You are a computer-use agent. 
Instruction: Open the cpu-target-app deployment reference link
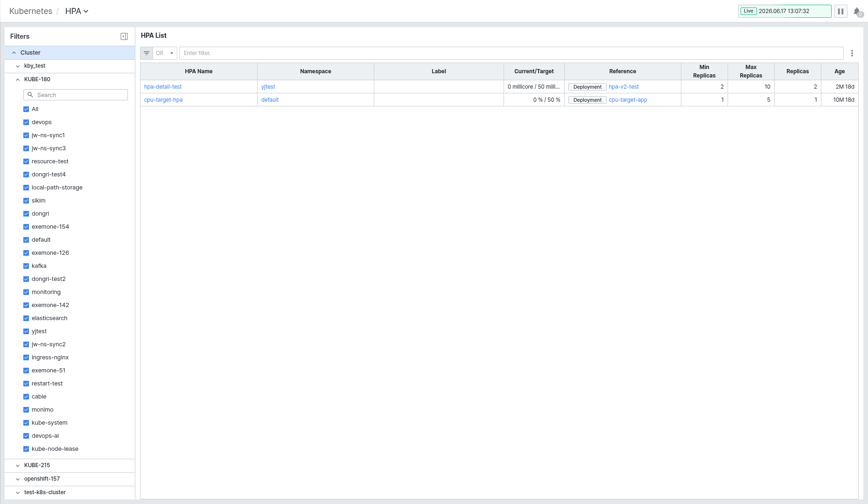pyautogui.click(x=628, y=100)
